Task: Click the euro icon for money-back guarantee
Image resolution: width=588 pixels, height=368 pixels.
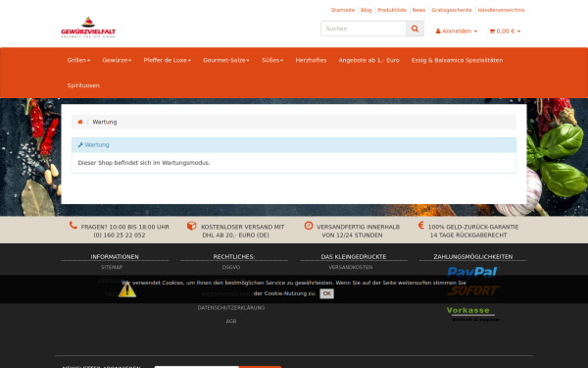Action: (x=421, y=226)
